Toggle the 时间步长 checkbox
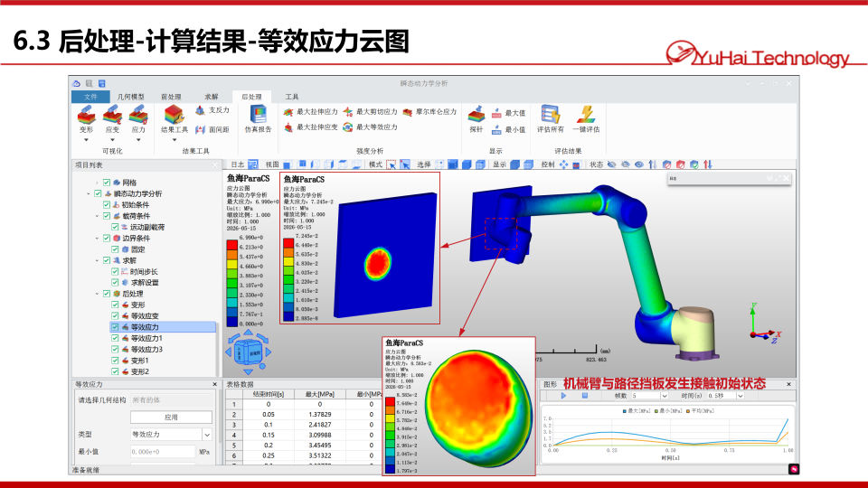 click(115, 272)
